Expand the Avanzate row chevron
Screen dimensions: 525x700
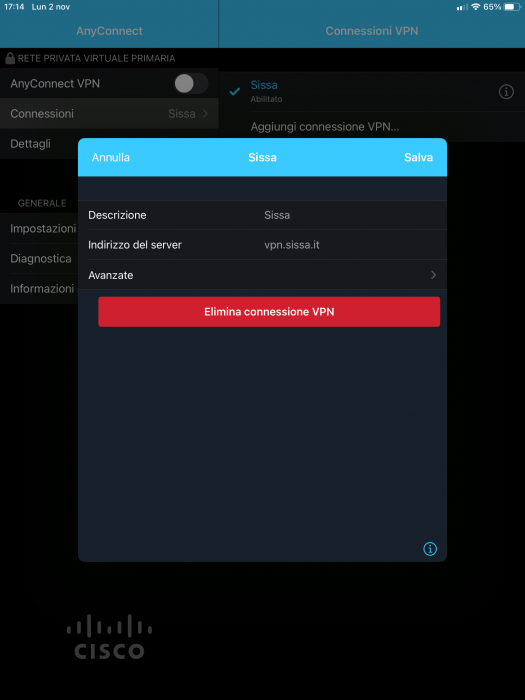click(x=433, y=275)
